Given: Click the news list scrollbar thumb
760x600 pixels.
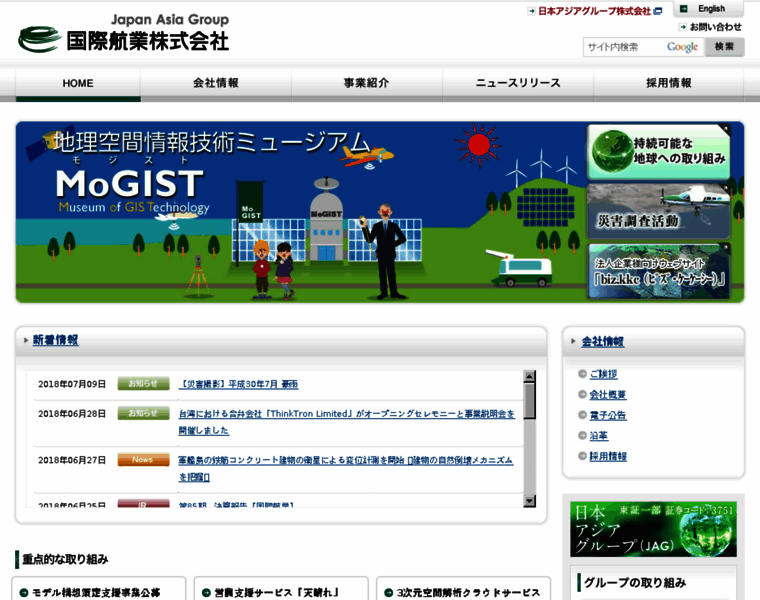Looking at the screenshot, I should (529, 400).
